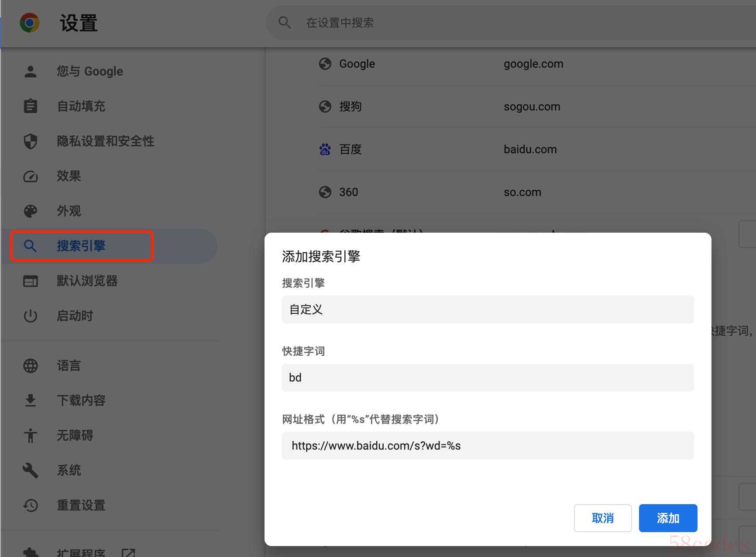Open 隐私设置和安全性 section
This screenshot has height=557, width=756.
point(106,141)
